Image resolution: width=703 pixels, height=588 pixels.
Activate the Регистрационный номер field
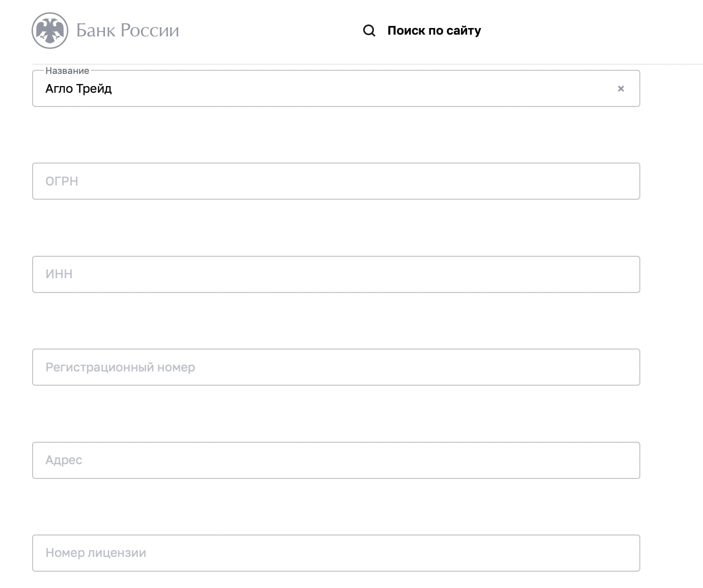(x=336, y=367)
